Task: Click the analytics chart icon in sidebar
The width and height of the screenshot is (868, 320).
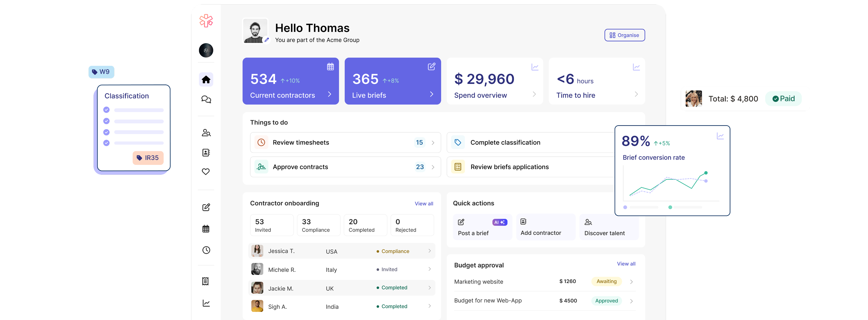Action: point(206,303)
